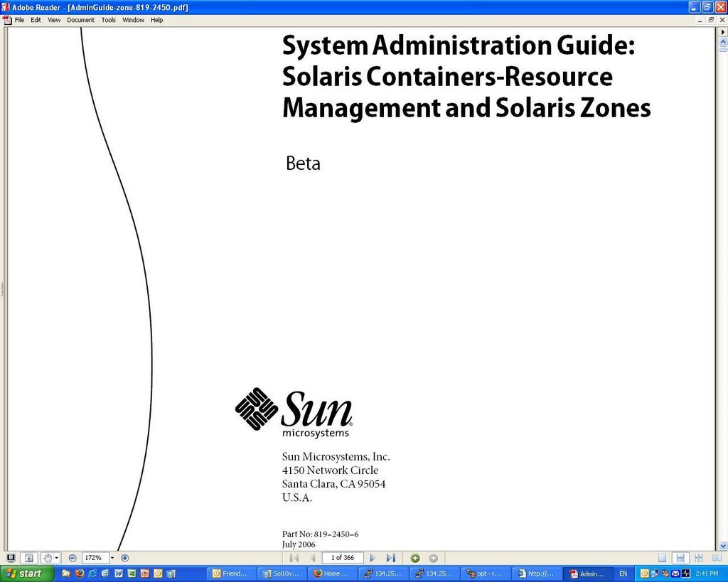The width and height of the screenshot is (728, 582).
Task: Expand the toolbar options arrow at top right
Action: pyautogui.click(x=723, y=32)
